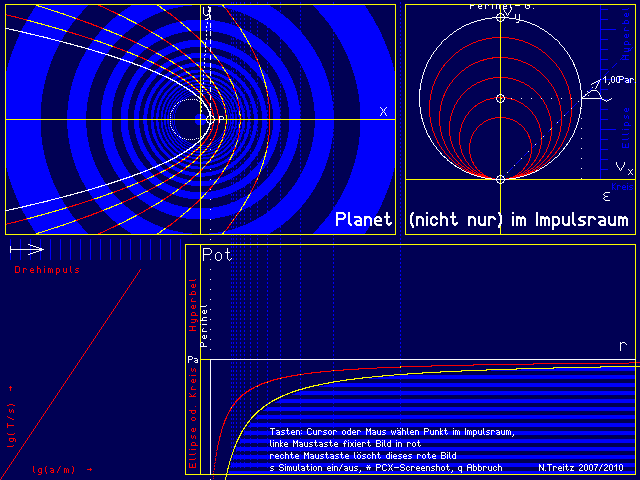The image size is (640, 480).
Task: Click the 'Planet' title text
Action: [363, 219]
